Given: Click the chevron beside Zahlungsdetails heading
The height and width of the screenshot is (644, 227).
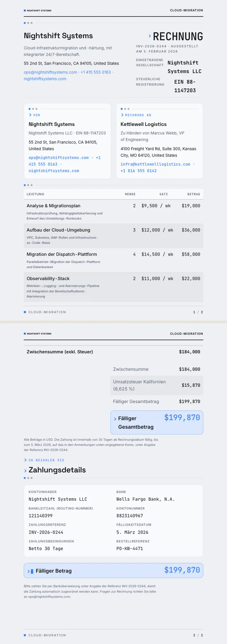Looking at the screenshot, I should [x=25, y=471].
